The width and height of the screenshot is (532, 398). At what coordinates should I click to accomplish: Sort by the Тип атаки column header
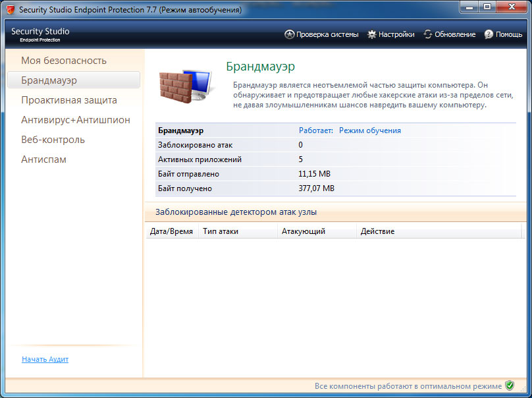(221, 231)
